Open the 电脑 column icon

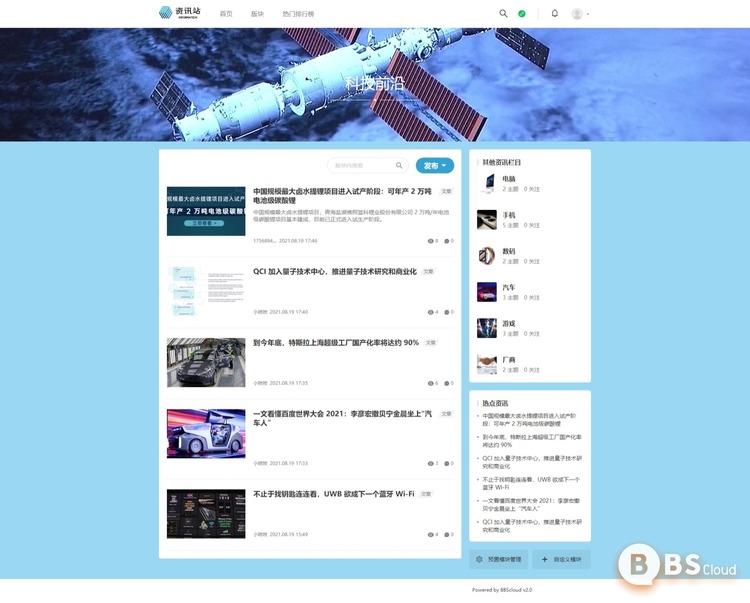pyautogui.click(x=487, y=184)
